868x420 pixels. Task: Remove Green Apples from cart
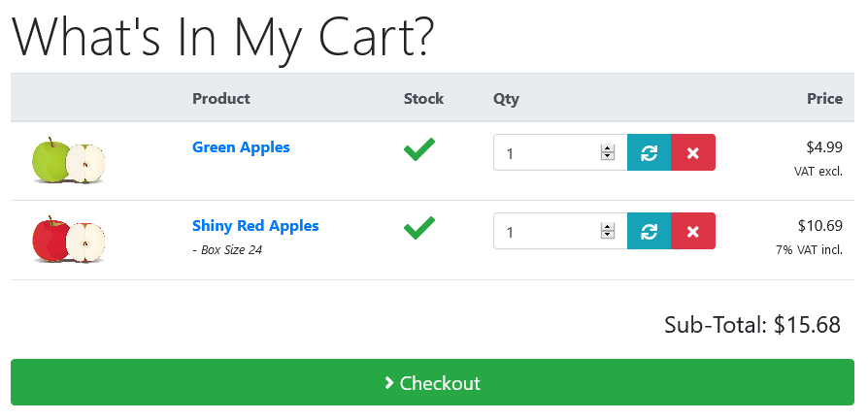point(693,152)
